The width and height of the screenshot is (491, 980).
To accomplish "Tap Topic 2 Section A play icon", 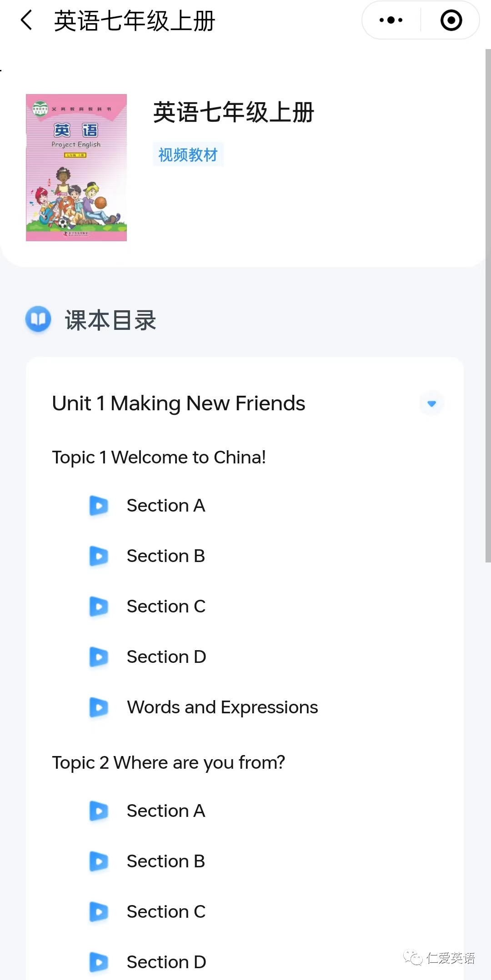I will [99, 811].
